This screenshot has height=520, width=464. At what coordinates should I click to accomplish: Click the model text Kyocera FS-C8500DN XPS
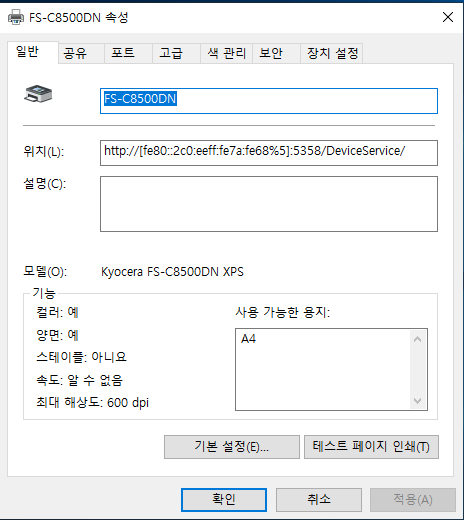point(172,272)
